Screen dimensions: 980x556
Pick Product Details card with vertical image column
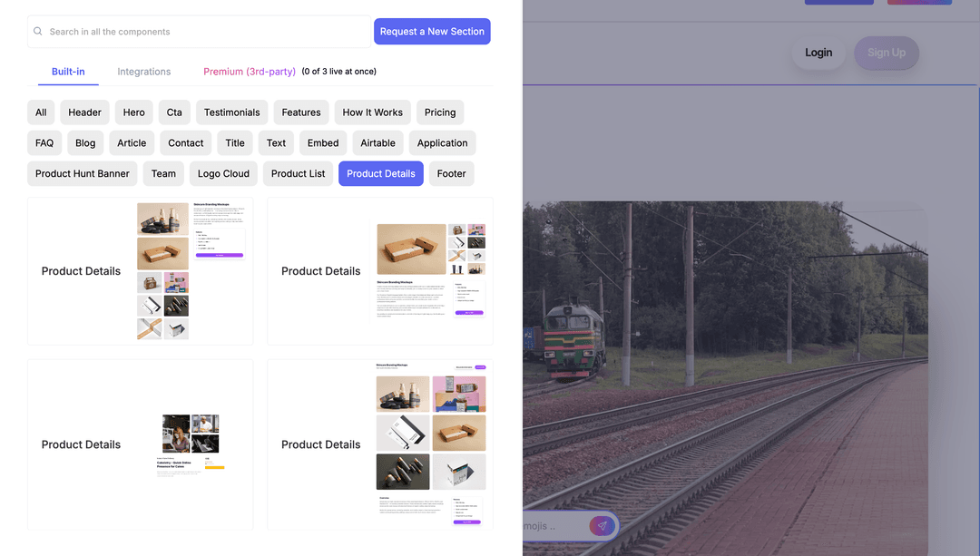point(140,271)
